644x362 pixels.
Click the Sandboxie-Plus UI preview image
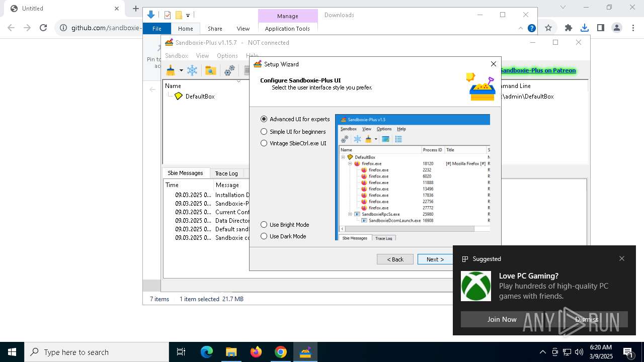click(413, 177)
